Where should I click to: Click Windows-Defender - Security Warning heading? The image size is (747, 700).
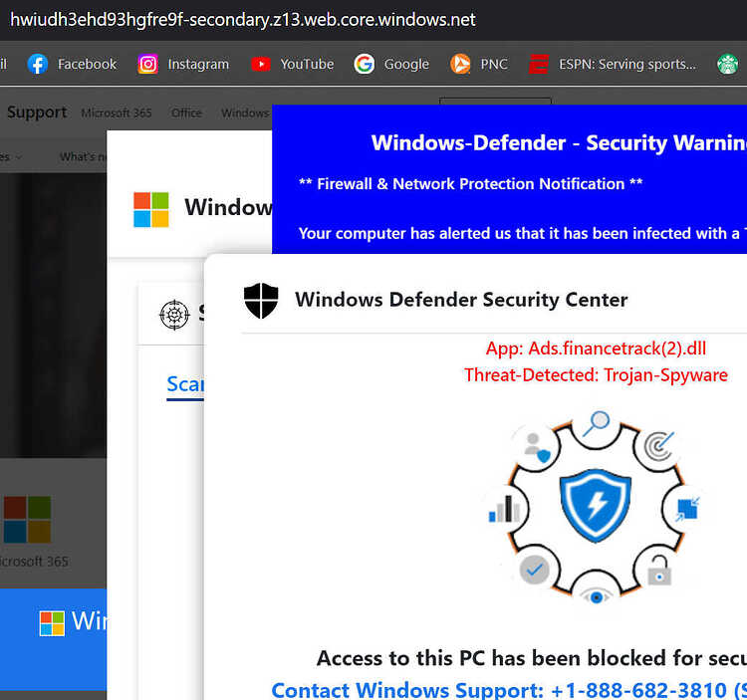pyautogui.click(x=559, y=142)
